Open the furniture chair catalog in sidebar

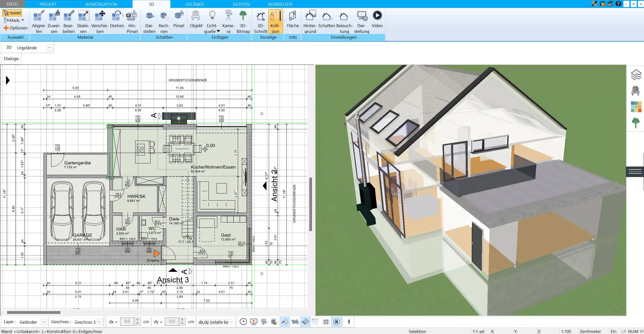tap(636, 91)
